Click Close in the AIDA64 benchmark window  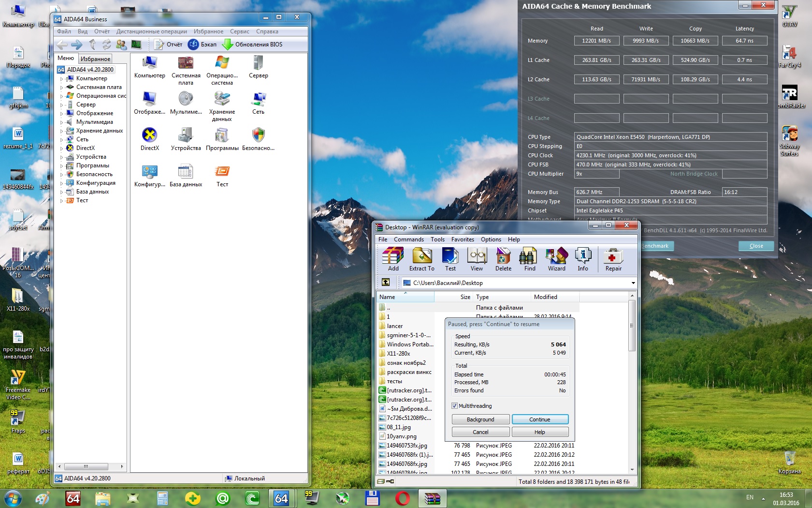point(756,246)
